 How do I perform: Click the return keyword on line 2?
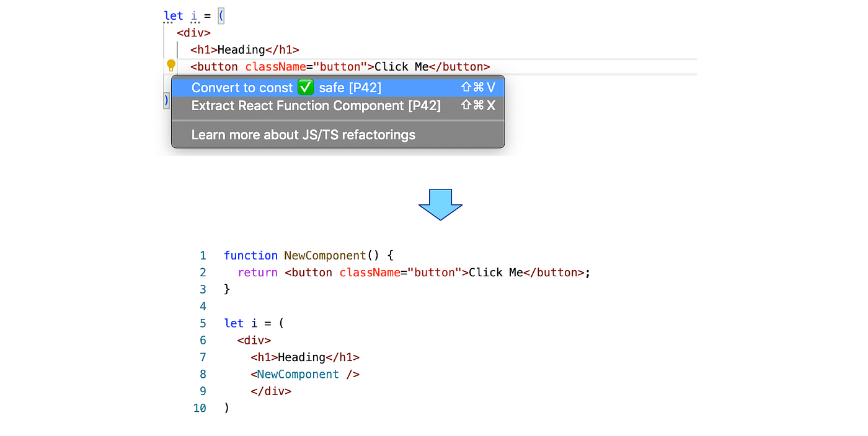(x=257, y=272)
